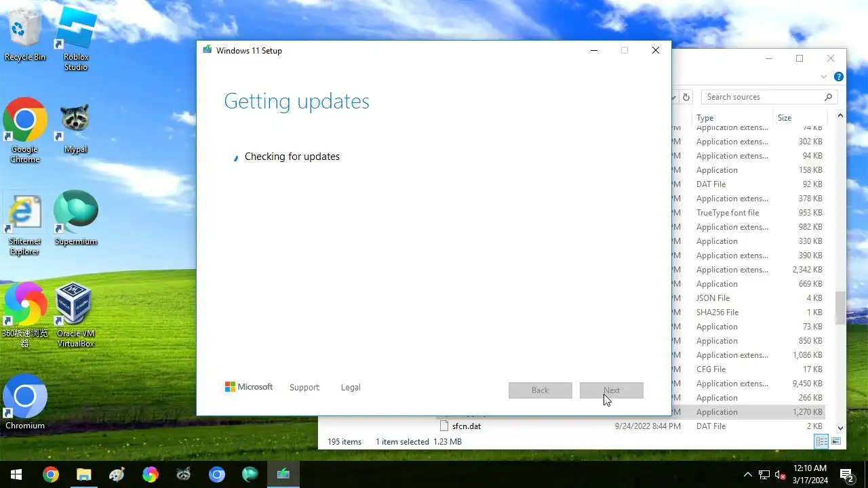Screen dimensions: 868x488
Task: Click the 9,450 KB size cell
Action: coord(807,384)
